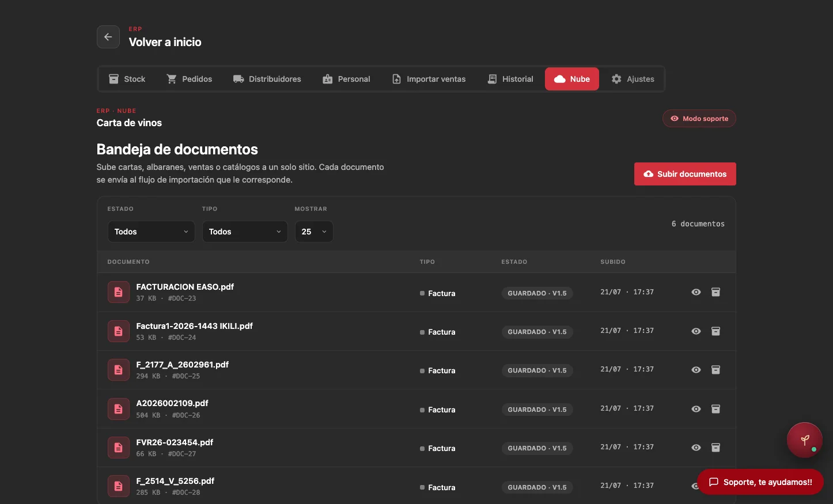Image resolution: width=833 pixels, height=504 pixels.
Task: Preview A2026002109.pdf with the eye icon
Action: tap(696, 409)
